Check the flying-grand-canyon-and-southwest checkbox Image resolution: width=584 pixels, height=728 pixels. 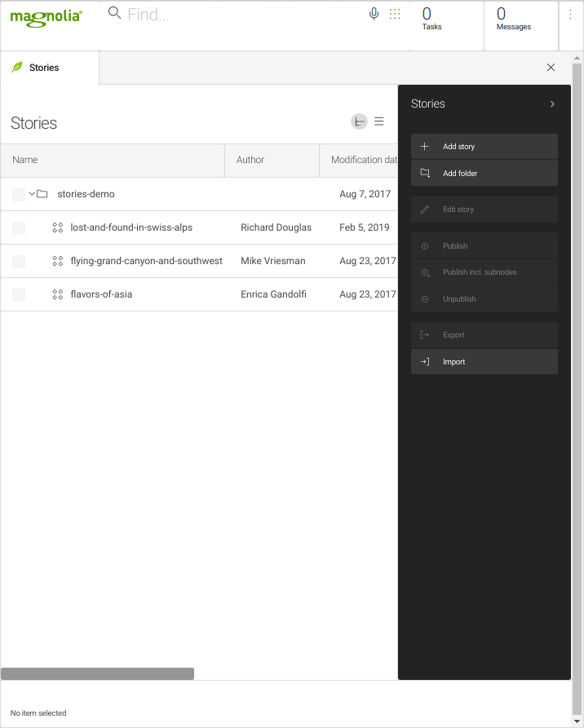point(19,262)
